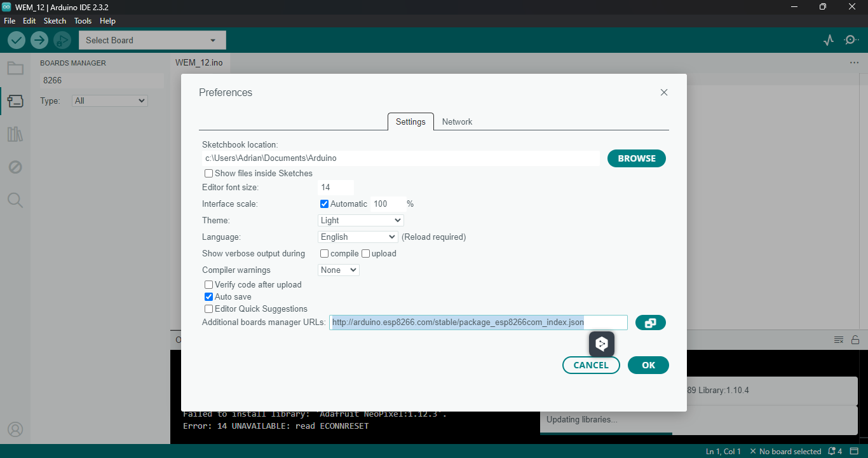Click the Upload arrow button
The width and height of the screenshot is (868, 458).
[39, 40]
